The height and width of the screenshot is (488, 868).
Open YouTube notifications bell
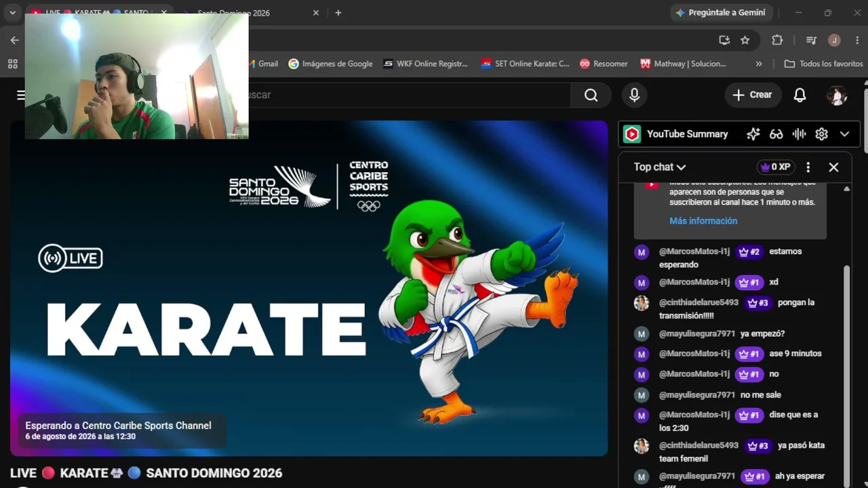(800, 95)
